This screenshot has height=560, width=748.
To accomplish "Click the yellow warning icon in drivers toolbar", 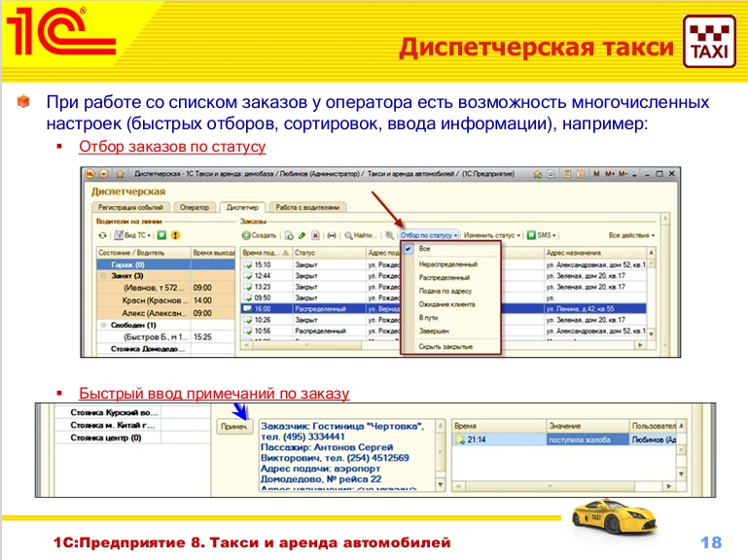I will [x=173, y=235].
